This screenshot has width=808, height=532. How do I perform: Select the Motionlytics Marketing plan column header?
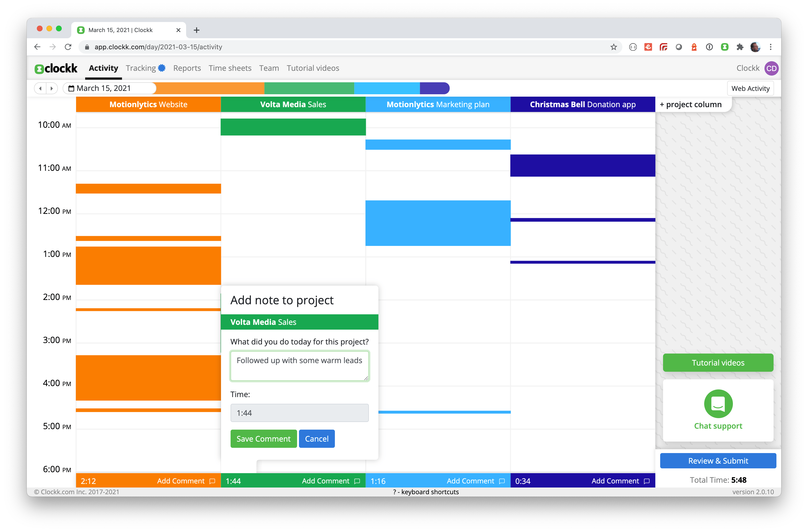click(x=438, y=104)
